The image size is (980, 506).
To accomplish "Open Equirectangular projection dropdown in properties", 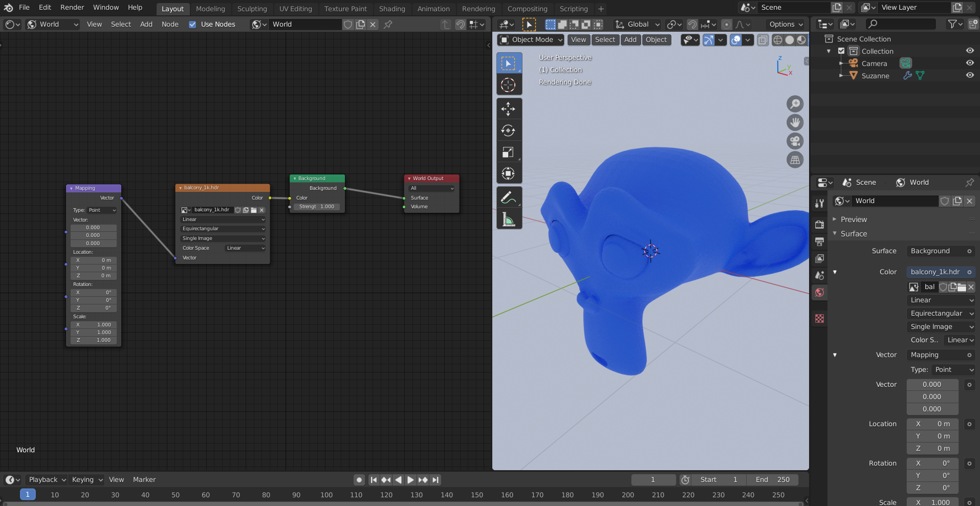I will pos(941,314).
